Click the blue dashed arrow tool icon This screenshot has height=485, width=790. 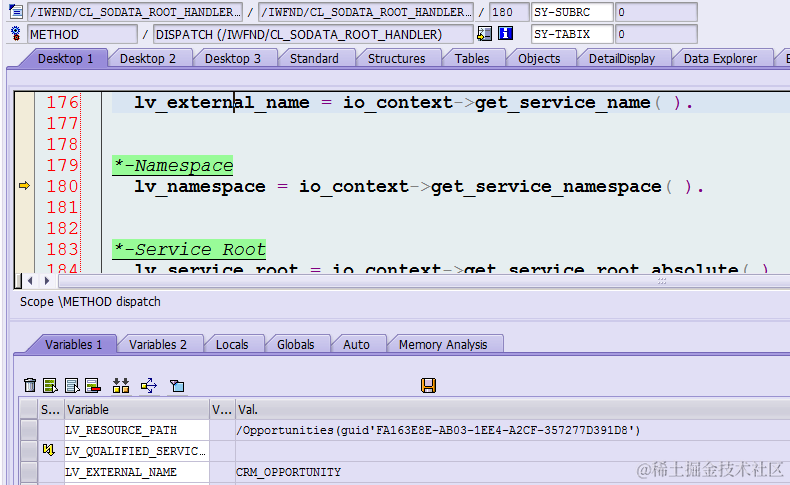[x=149, y=386]
